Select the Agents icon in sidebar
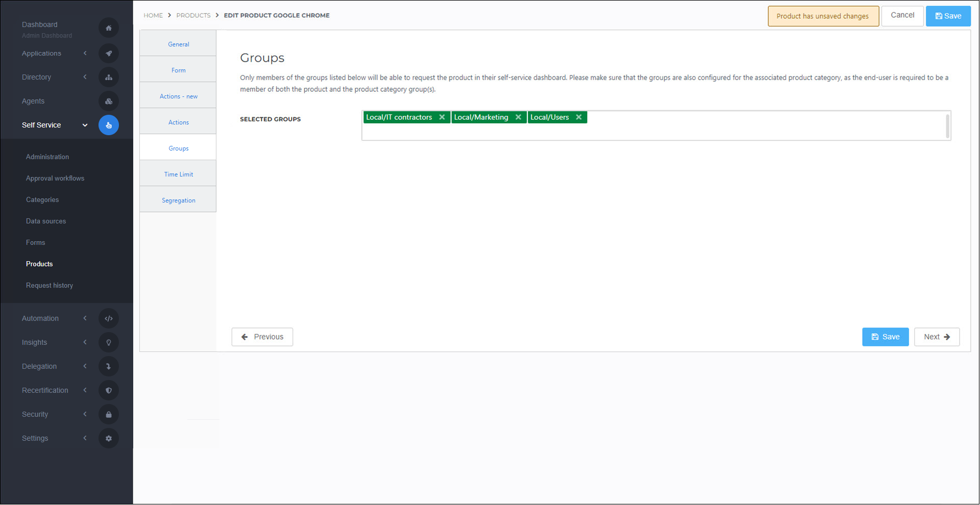The height and width of the screenshot is (505, 980). coord(109,101)
